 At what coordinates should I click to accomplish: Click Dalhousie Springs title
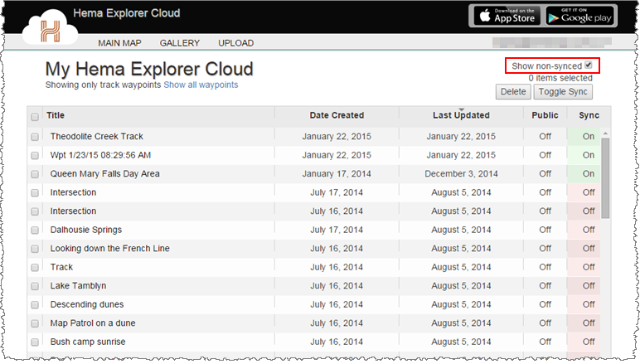pyautogui.click(x=86, y=230)
